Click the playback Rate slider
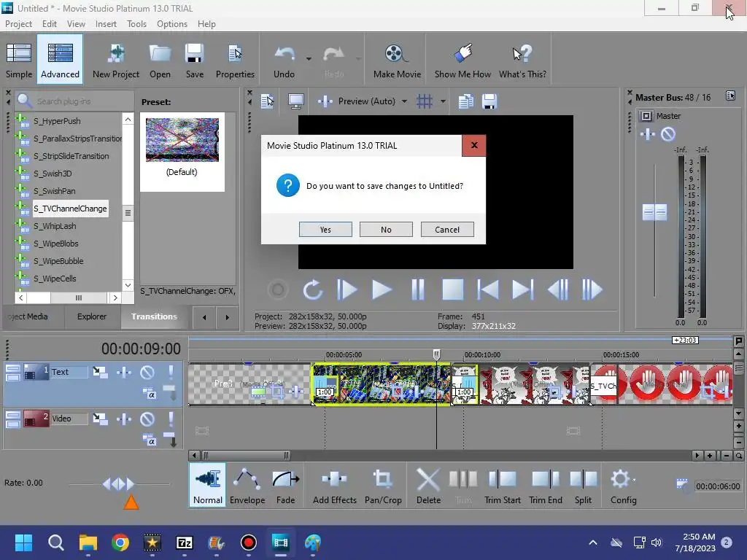747x560 pixels. click(x=119, y=484)
